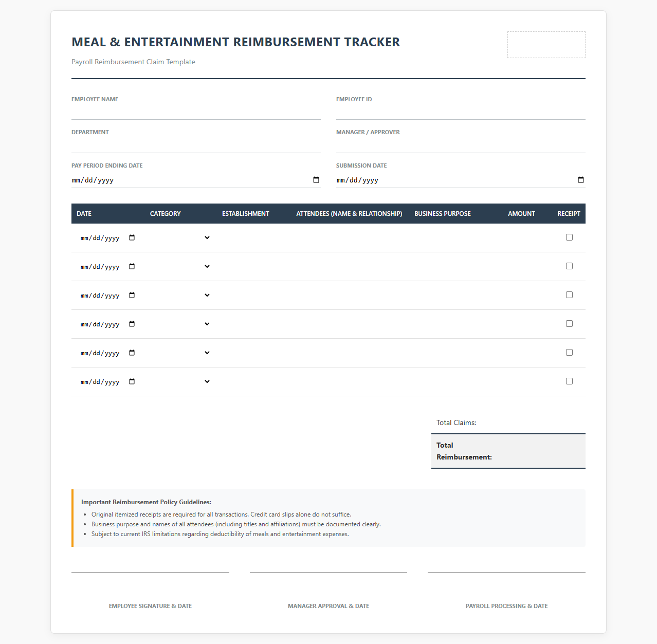Click the ESTABLISHMENT column header
The image size is (657, 644).
[246, 214]
